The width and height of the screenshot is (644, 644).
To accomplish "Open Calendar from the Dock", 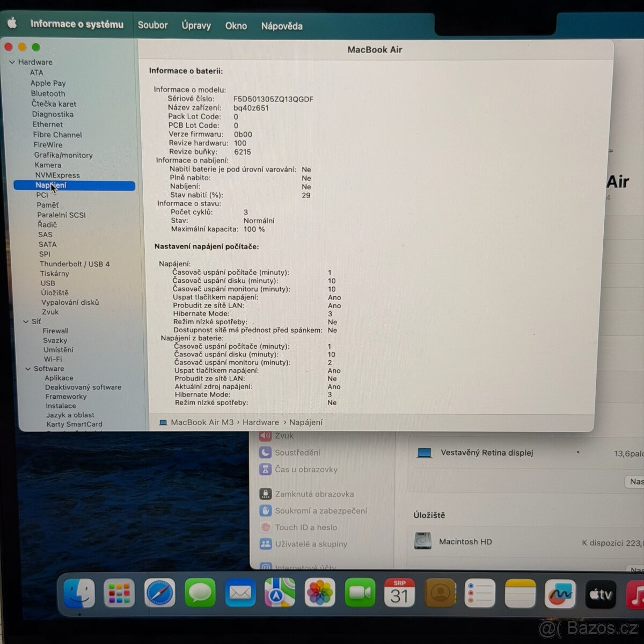I will click(399, 593).
